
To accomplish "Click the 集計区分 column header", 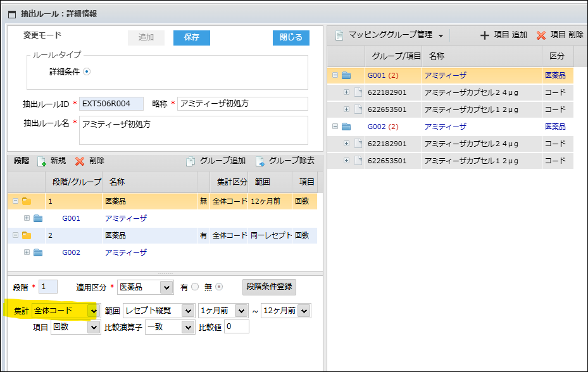I will (x=228, y=182).
